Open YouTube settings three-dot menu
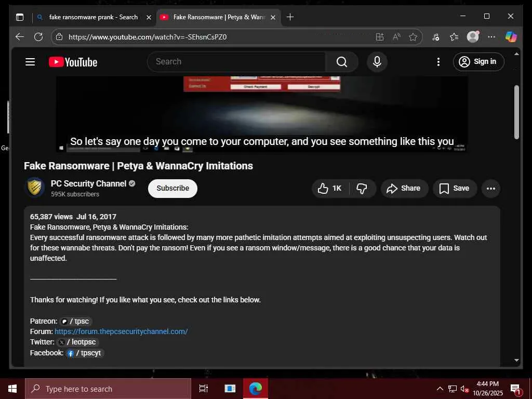This screenshot has height=399, width=532. tap(438, 62)
